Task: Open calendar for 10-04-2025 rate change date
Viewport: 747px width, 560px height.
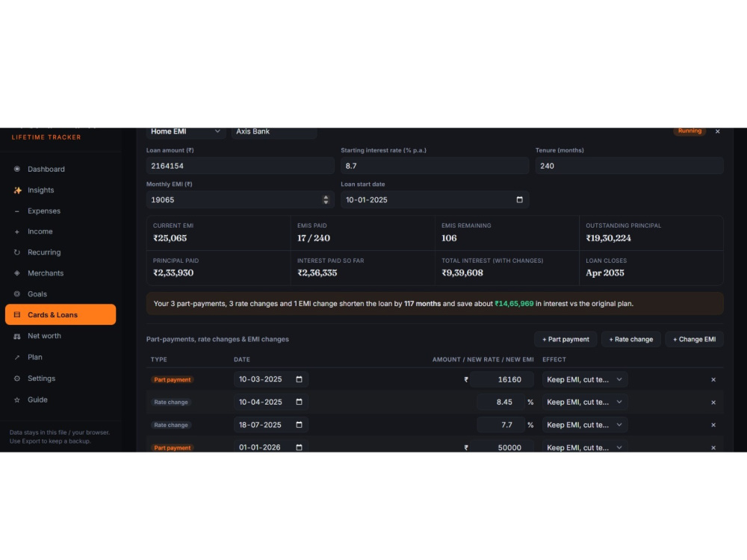Action: tap(300, 402)
